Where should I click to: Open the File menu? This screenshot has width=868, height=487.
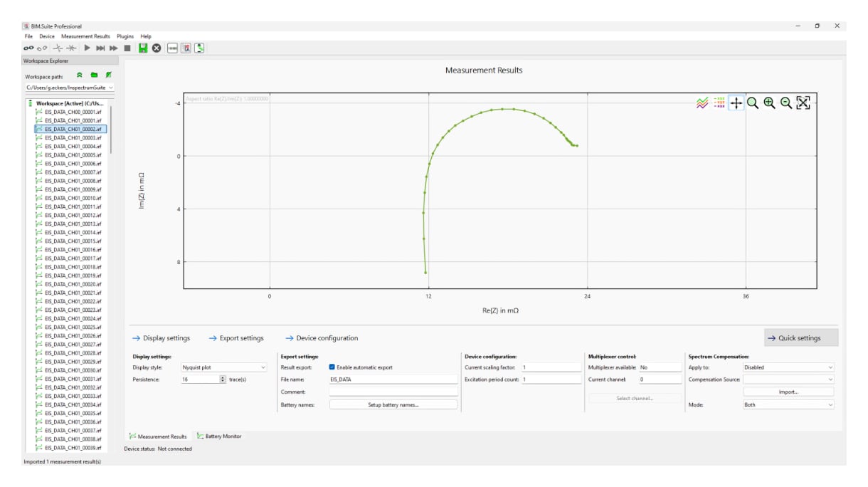point(28,36)
